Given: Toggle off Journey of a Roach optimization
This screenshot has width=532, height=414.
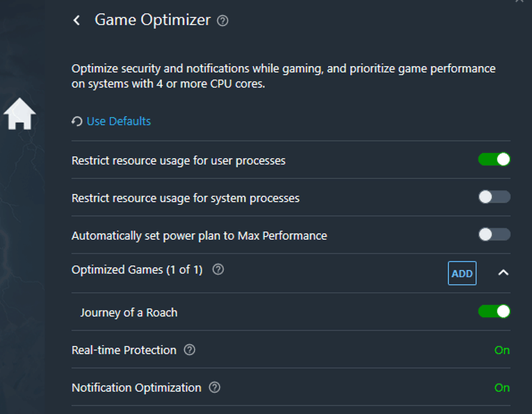Looking at the screenshot, I should [494, 311].
